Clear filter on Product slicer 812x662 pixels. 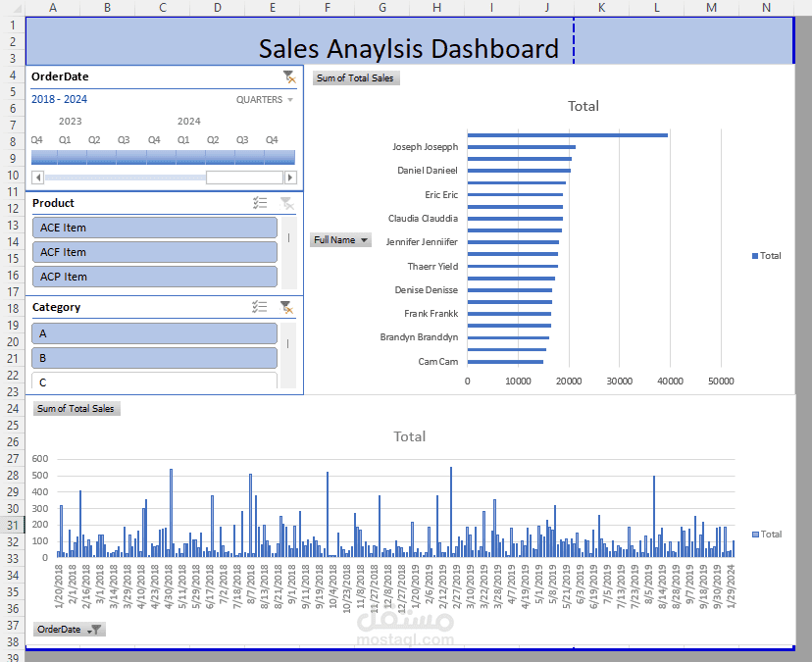[287, 203]
